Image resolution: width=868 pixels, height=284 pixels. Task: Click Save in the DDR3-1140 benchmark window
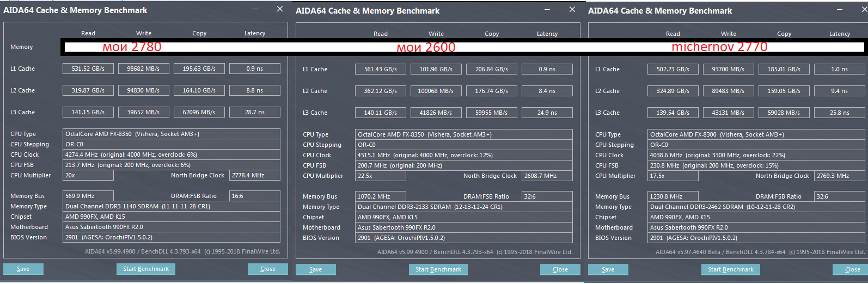[23, 269]
